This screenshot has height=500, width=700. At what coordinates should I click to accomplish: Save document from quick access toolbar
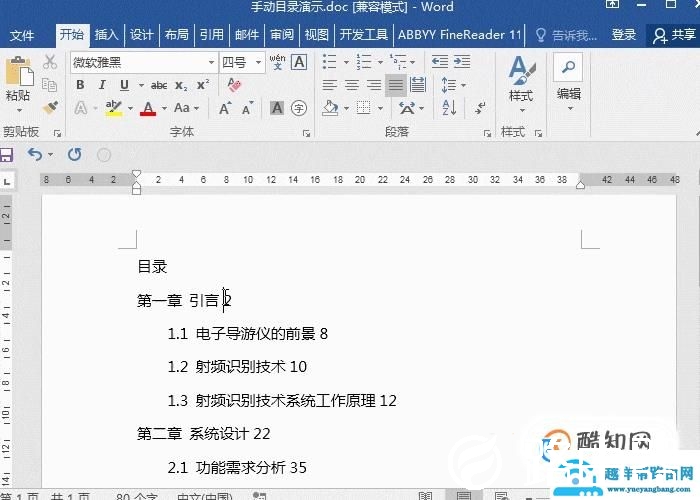coord(6,155)
